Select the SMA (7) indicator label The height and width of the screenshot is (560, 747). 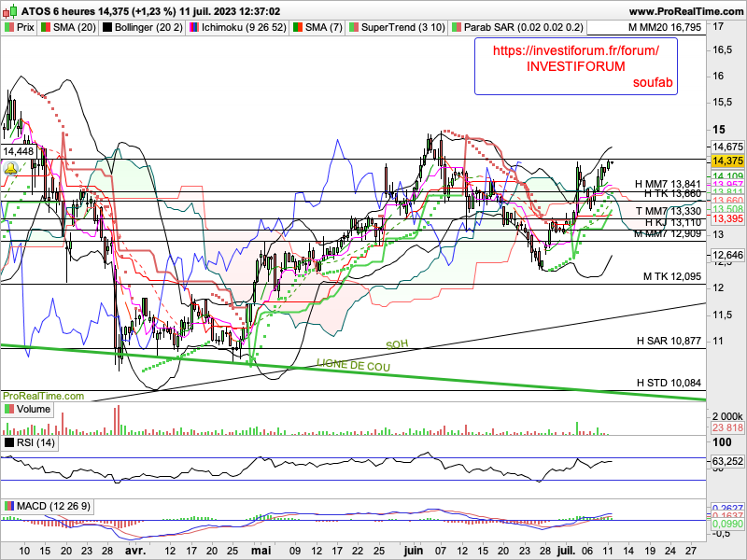pos(316,29)
